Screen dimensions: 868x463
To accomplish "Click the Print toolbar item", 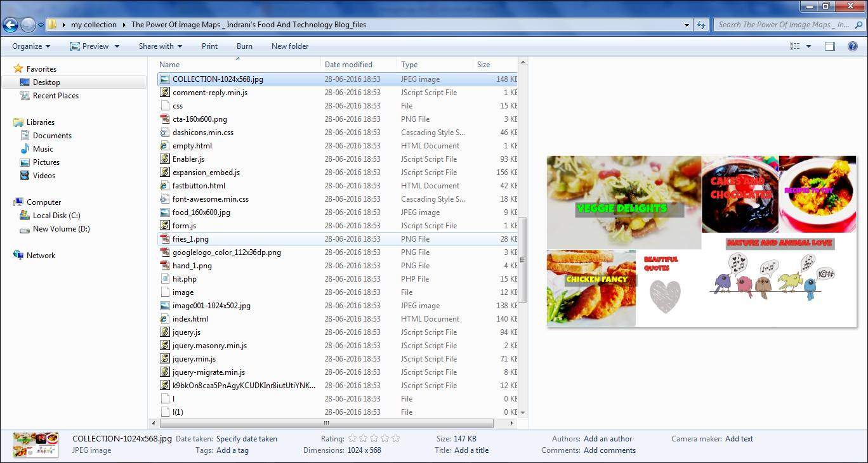I will (209, 46).
